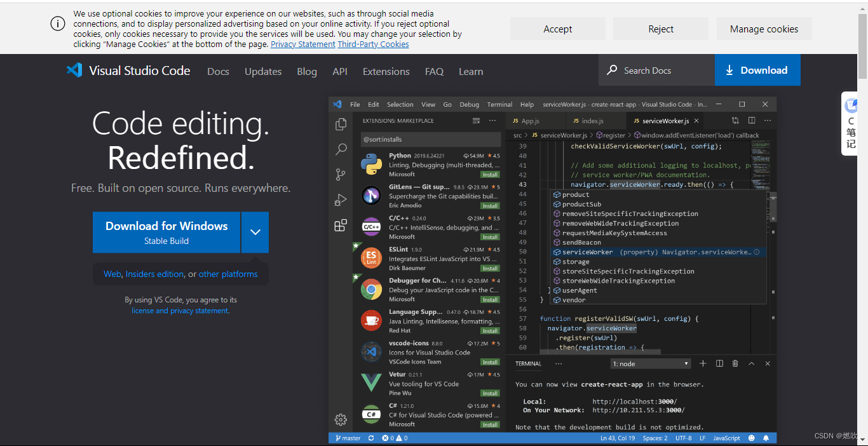Image resolution: width=868 pixels, height=446 pixels.
Task: Click the C/C++ extension icon
Action: point(371,227)
